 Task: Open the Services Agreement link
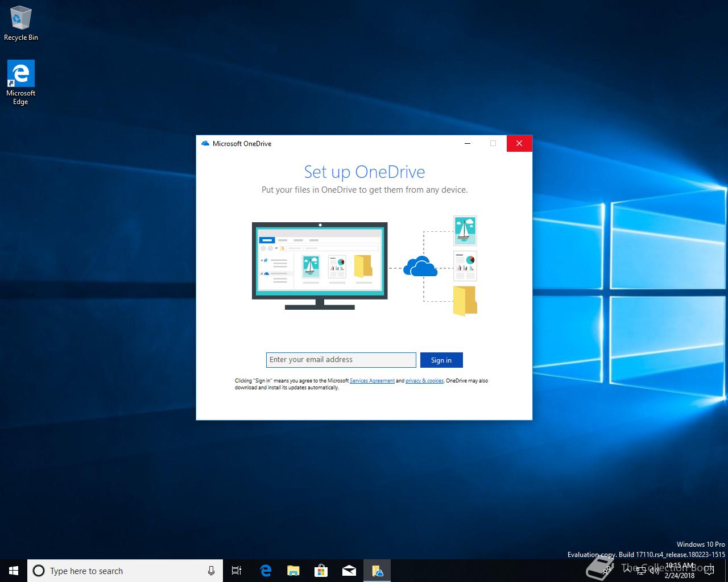(x=372, y=381)
